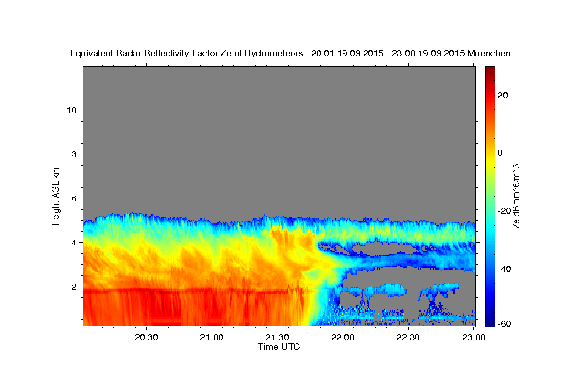This screenshot has width=588, height=392.
Task: Click the height tick label '6'
Action: 73,198
